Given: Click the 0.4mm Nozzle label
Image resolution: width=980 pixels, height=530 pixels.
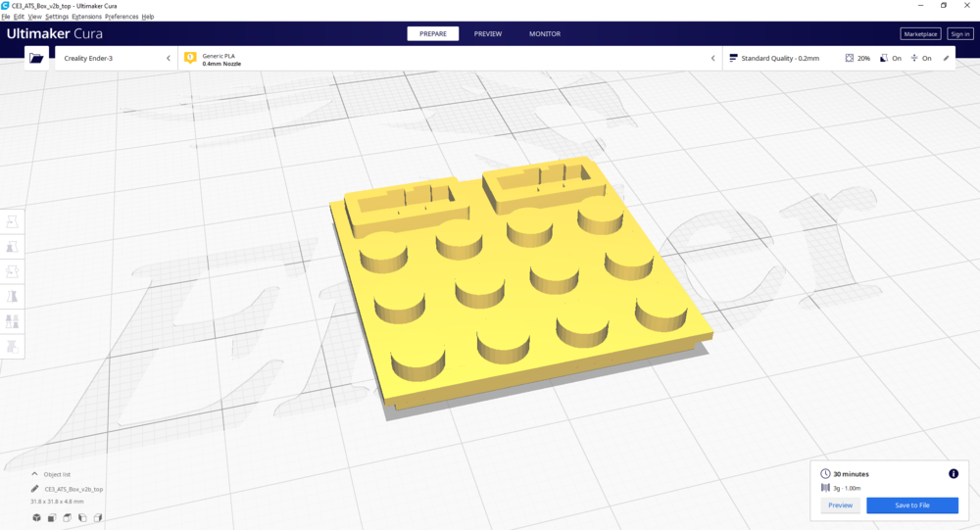Looking at the screenshot, I should tap(221, 64).
